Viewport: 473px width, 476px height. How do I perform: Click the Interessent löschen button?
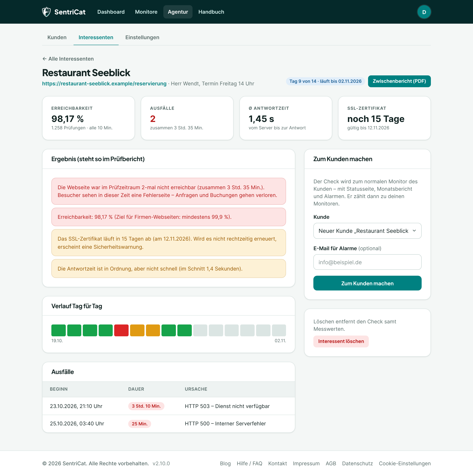click(x=341, y=341)
